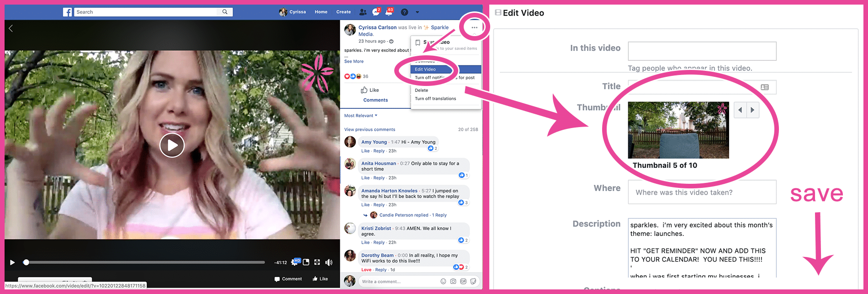Go to Home in the navbar
The width and height of the screenshot is (868, 294).
[321, 12]
